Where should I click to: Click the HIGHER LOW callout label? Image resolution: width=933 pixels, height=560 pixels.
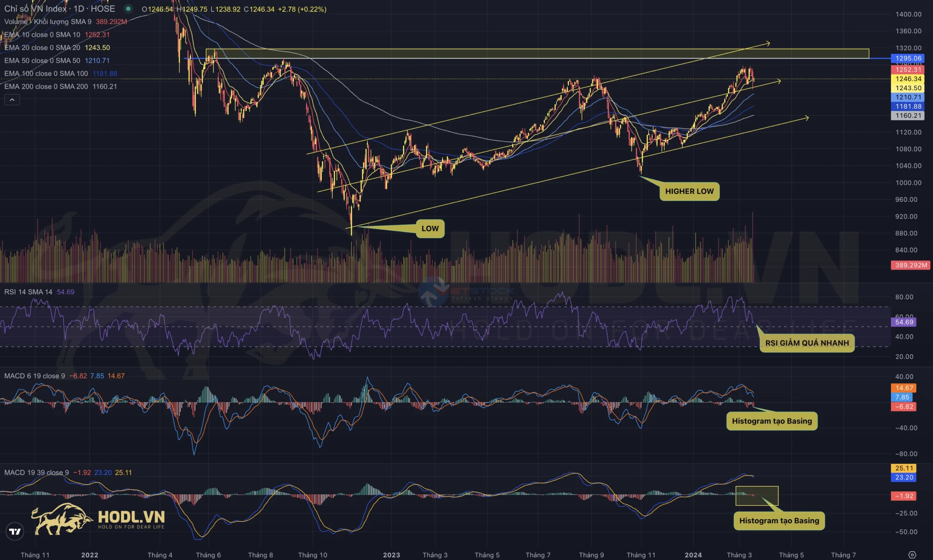click(x=689, y=191)
